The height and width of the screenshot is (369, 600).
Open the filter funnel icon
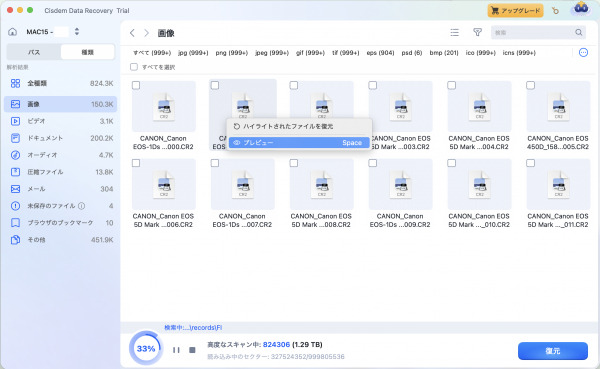[x=477, y=33]
